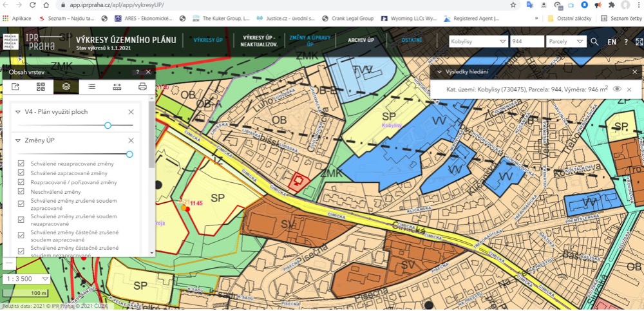Open Chrome user profile avatar
The height and width of the screenshot is (311, 644).
tap(625, 5)
